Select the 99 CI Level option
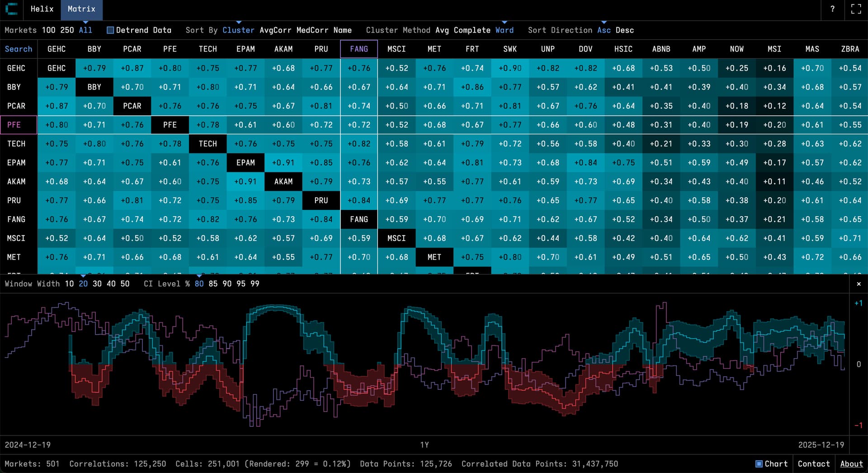The width and height of the screenshot is (868, 473). (x=255, y=284)
